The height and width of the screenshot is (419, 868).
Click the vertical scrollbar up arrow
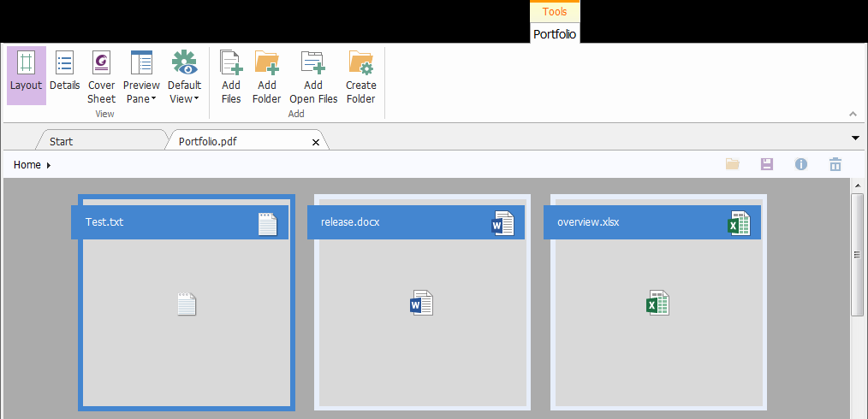coord(858,186)
